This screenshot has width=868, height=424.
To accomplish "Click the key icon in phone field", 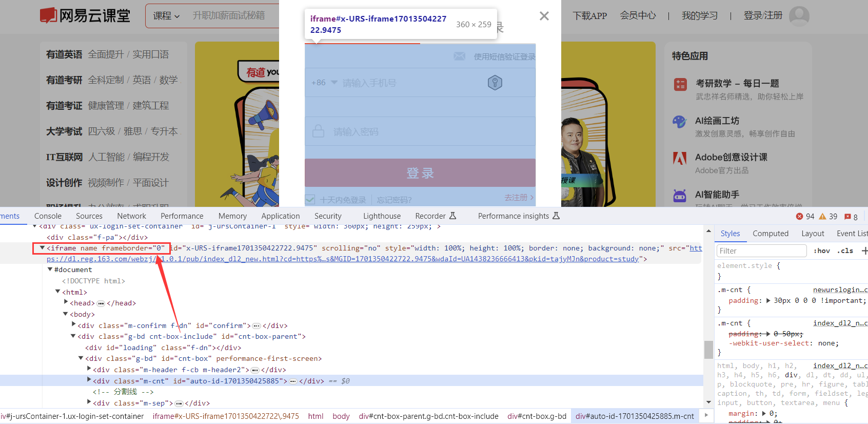I will pos(495,83).
